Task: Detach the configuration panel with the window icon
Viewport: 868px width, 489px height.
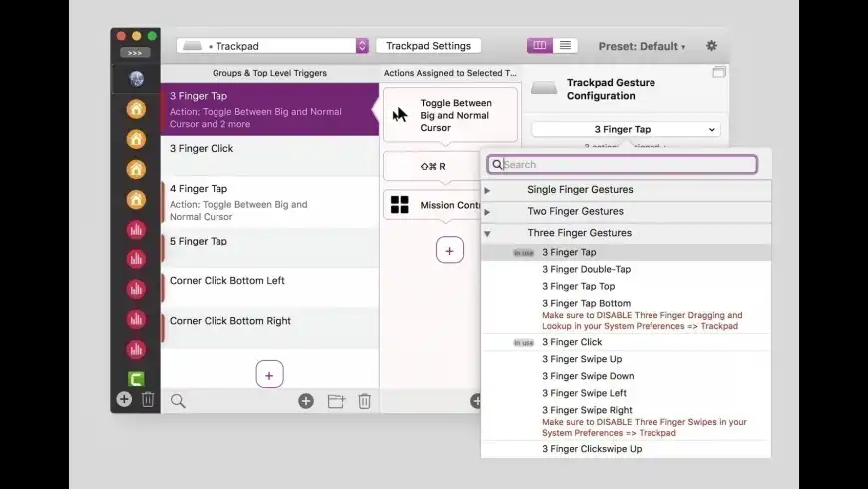Action: coord(719,72)
